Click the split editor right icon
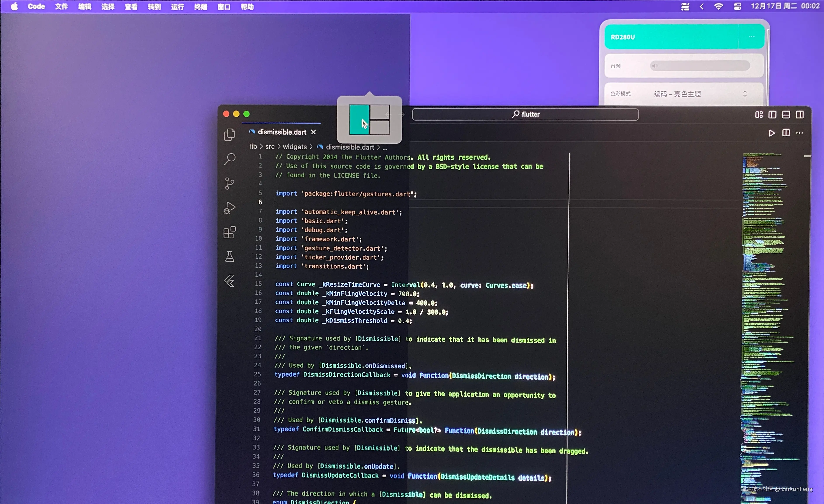824x504 pixels. [786, 133]
